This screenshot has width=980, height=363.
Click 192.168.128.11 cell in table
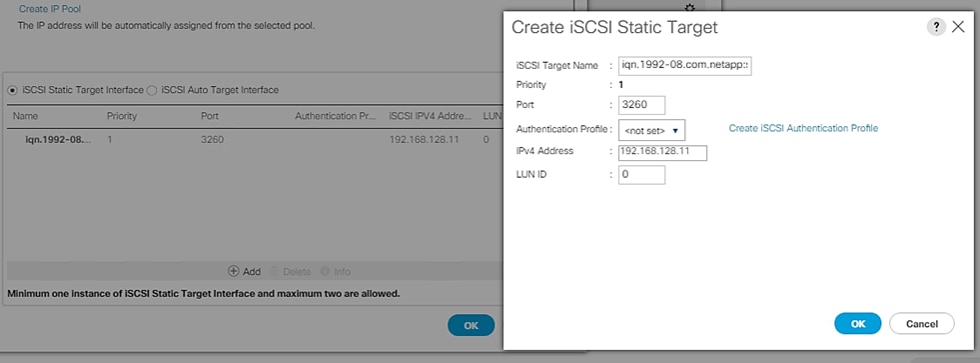(x=424, y=140)
